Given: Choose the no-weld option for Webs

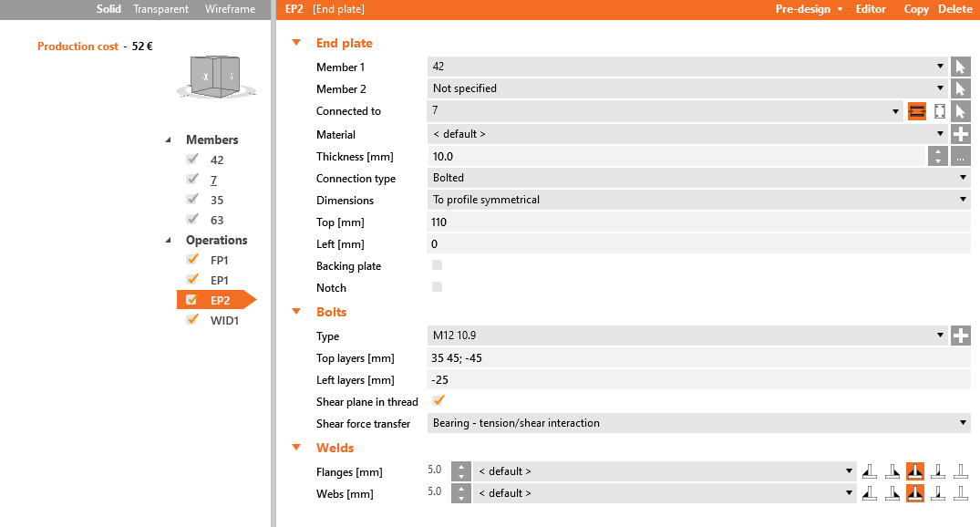Looking at the screenshot, I should point(961,493).
